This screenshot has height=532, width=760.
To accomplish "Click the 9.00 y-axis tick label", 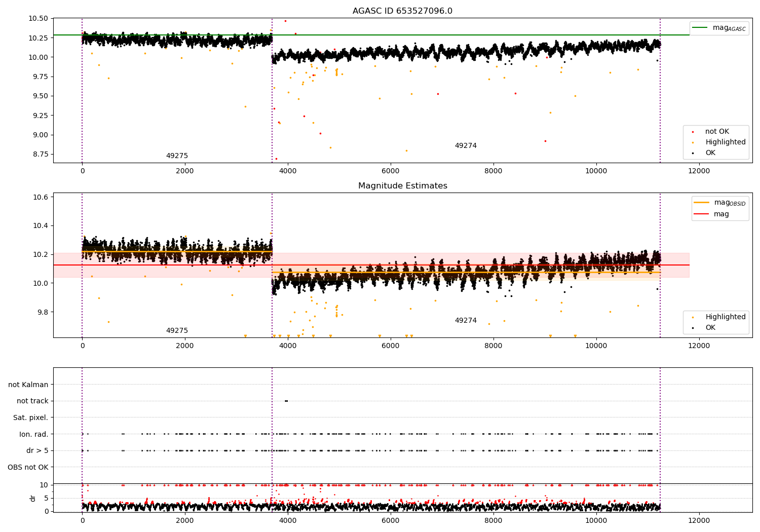I will [x=41, y=135].
